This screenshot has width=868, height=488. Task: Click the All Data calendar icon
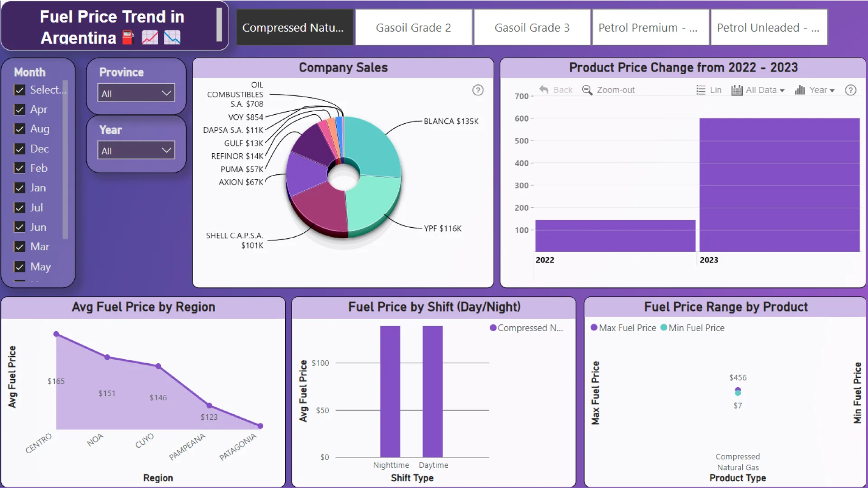tap(737, 90)
